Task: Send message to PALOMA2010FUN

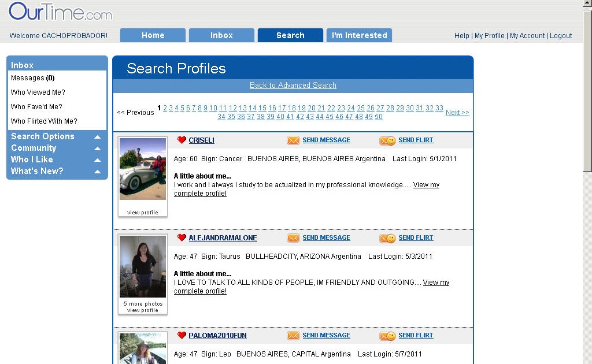Action: pyautogui.click(x=326, y=335)
